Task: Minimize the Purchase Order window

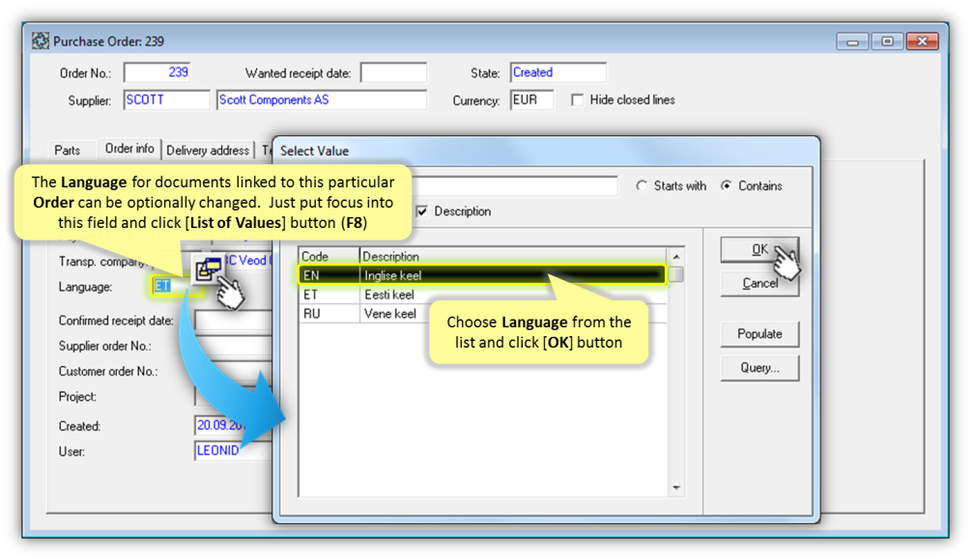Action: [x=853, y=42]
